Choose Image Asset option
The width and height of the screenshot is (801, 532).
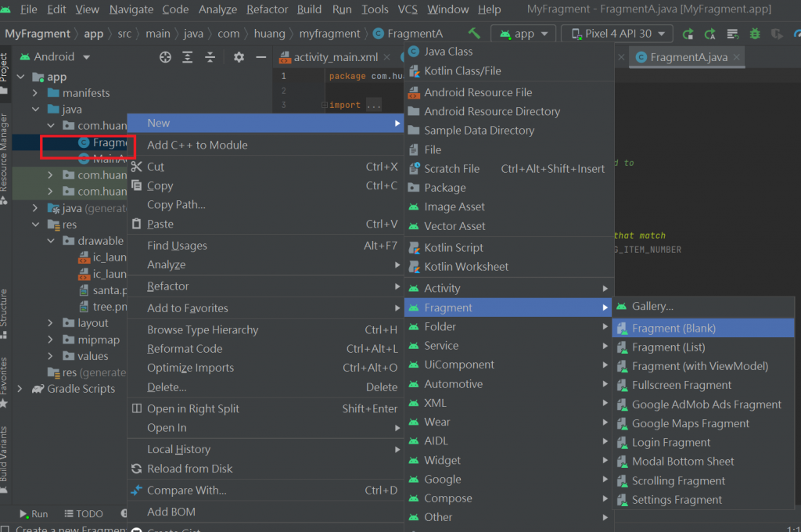508,207
